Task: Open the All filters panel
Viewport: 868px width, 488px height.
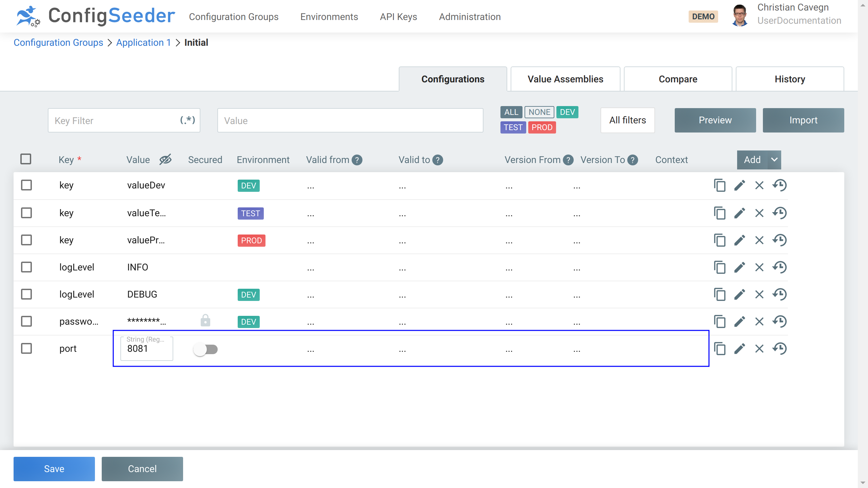Action: click(627, 120)
